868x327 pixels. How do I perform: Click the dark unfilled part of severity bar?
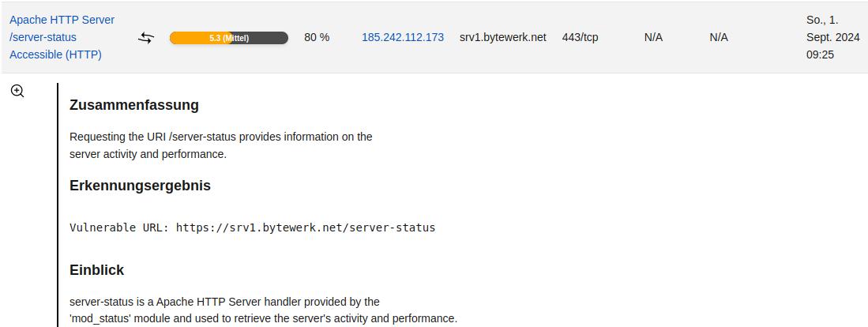[x=260, y=38]
